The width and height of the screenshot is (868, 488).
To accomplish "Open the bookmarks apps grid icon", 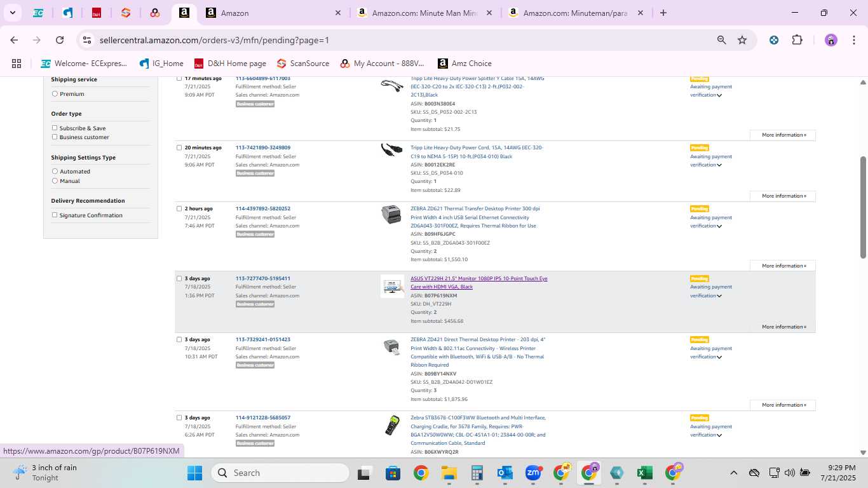I will (17, 64).
